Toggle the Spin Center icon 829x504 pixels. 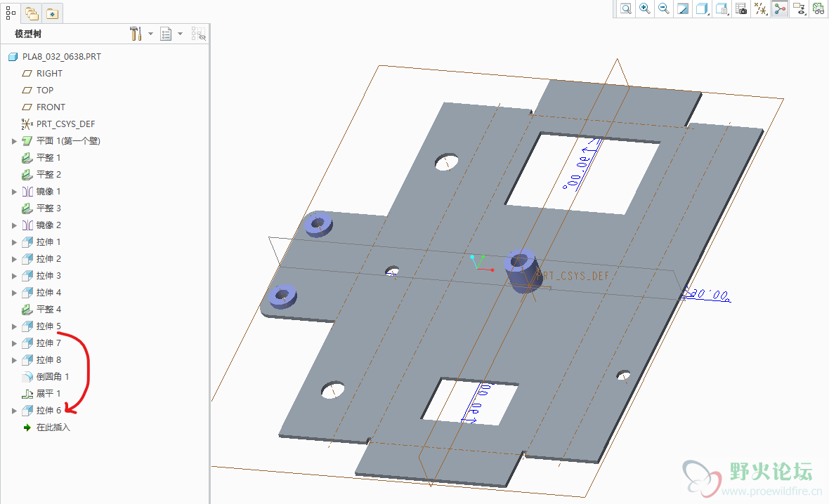click(780, 8)
